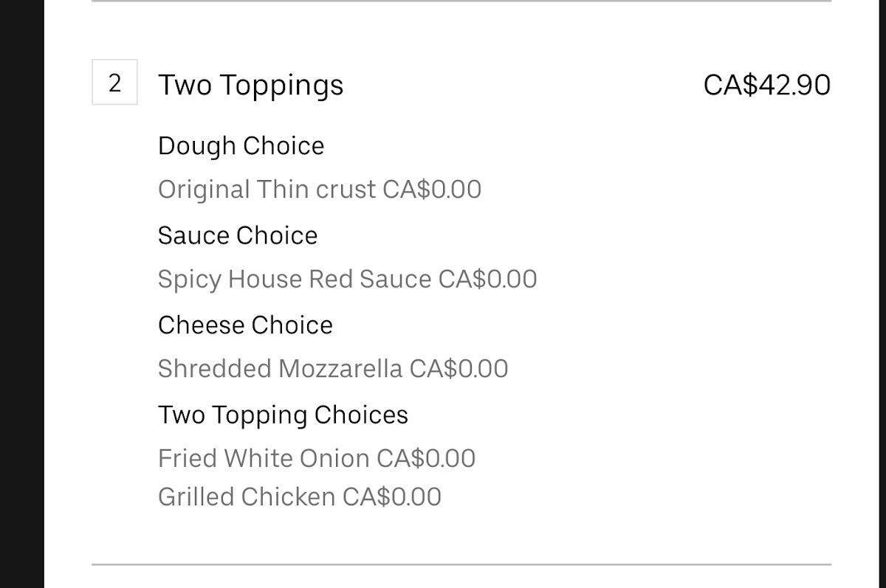
Task: Click the Original Thin crust option name
Action: 267,190
